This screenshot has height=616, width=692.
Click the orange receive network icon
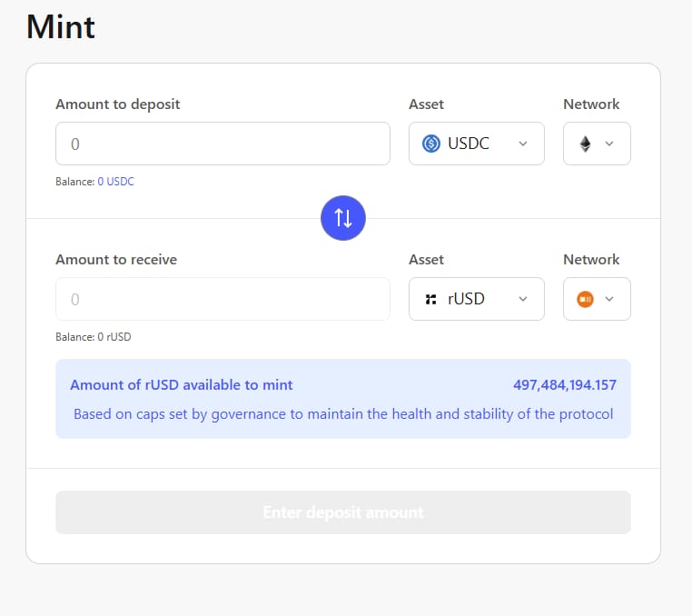[x=586, y=299]
